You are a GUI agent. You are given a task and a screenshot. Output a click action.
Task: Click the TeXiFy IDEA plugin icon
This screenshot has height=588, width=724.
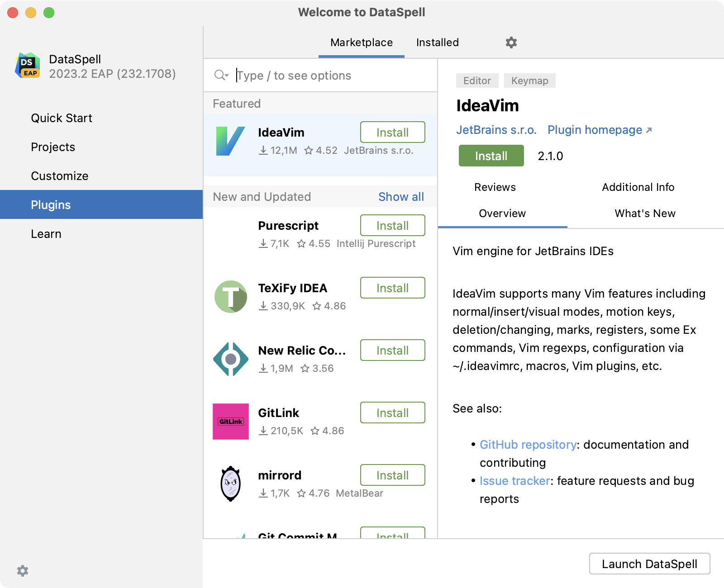tap(231, 297)
